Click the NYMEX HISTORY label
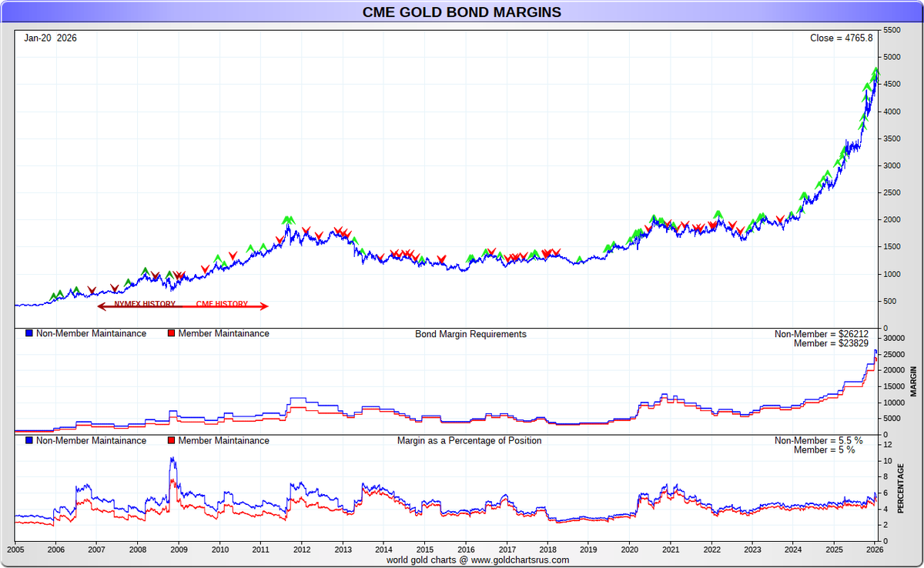Image resolution: width=924 pixels, height=568 pixels. pos(145,304)
